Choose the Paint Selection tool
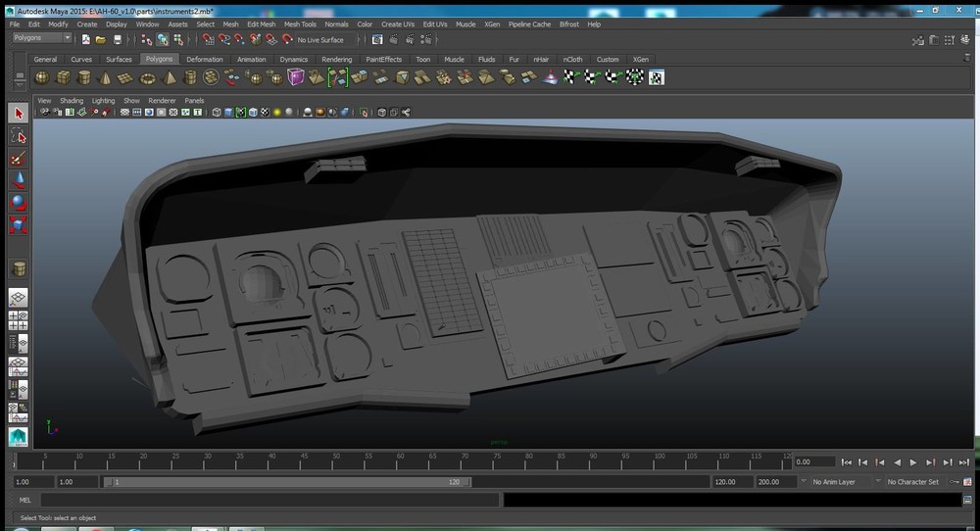The image size is (980, 531). click(18, 159)
